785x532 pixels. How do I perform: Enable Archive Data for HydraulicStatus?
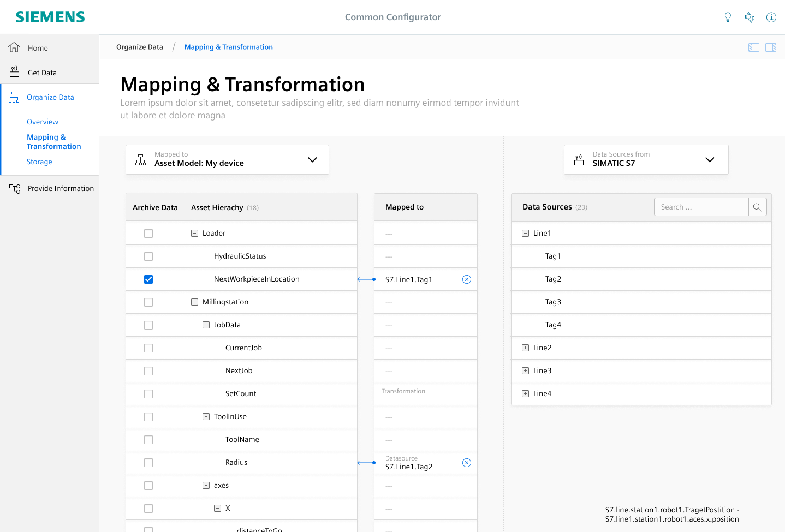point(148,256)
